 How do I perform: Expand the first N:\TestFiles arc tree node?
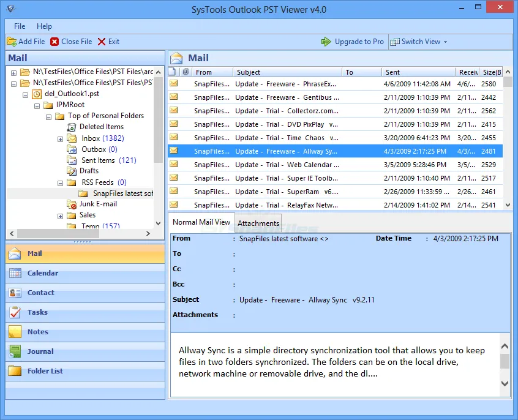point(13,73)
